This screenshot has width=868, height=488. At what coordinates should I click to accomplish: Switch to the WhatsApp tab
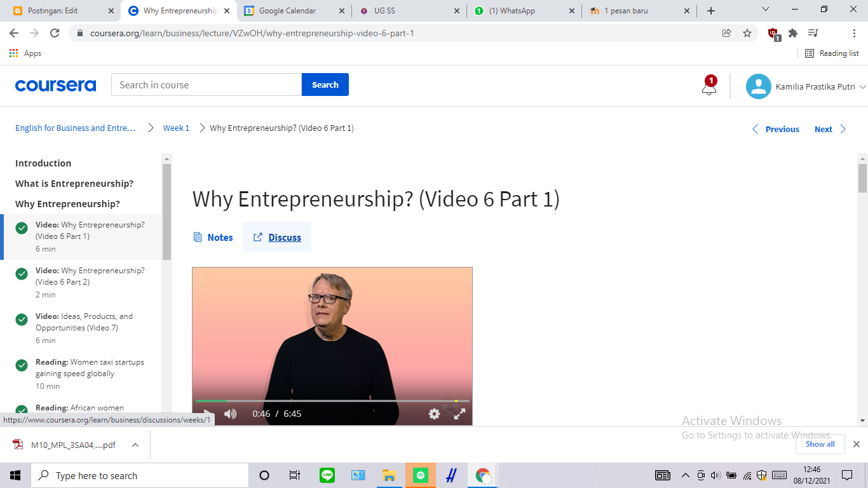(524, 11)
